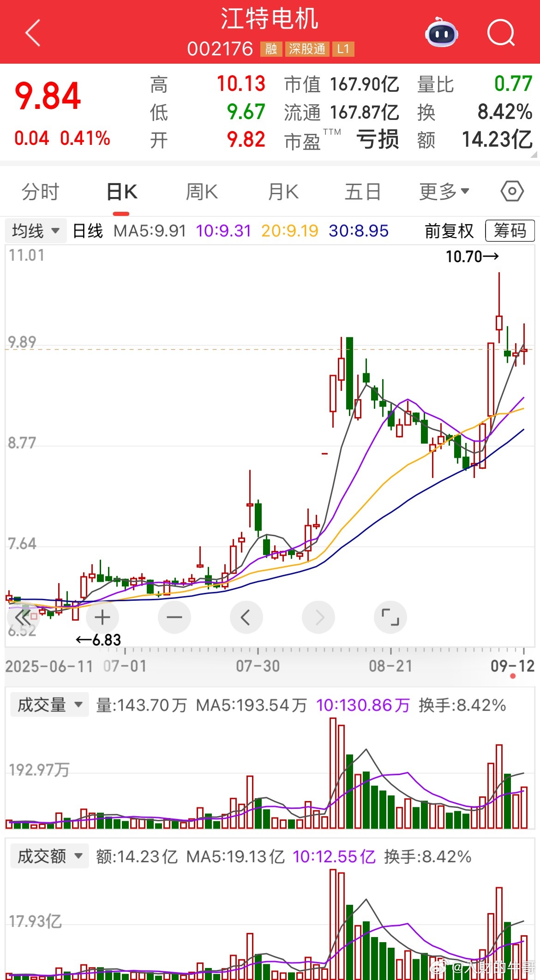540x980 pixels.
Task: Tap the 10:12.55亿 amount label
Action: pyautogui.click(x=334, y=856)
